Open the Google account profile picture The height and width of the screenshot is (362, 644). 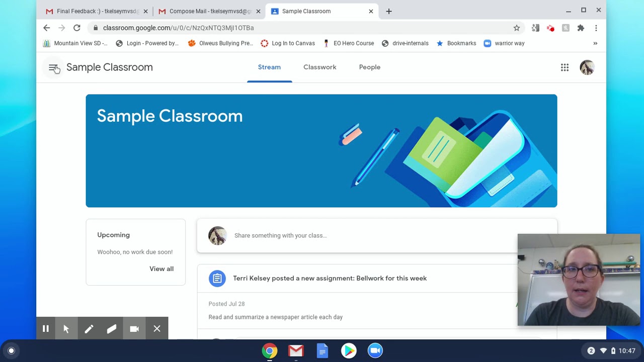(587, 67)
